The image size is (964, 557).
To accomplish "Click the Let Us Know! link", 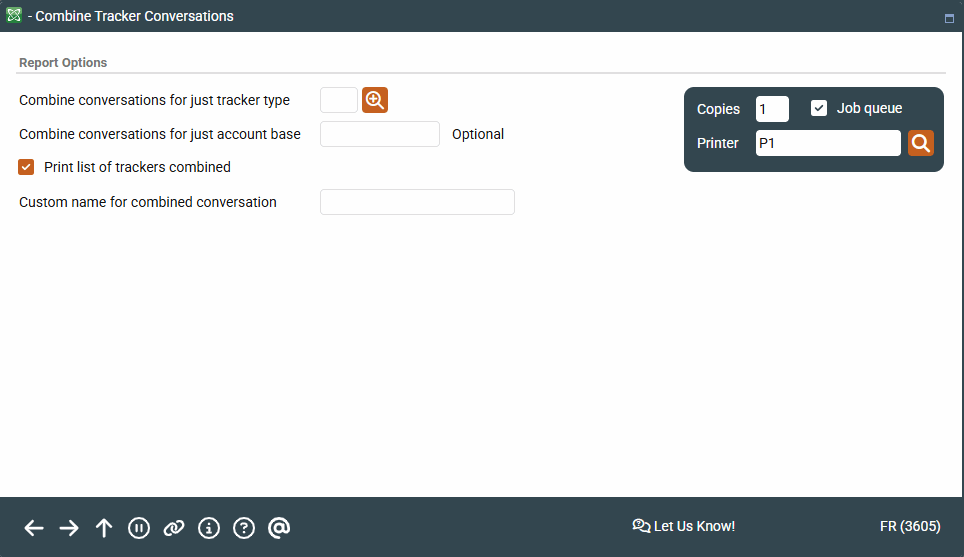I will [x=684, y=526].
